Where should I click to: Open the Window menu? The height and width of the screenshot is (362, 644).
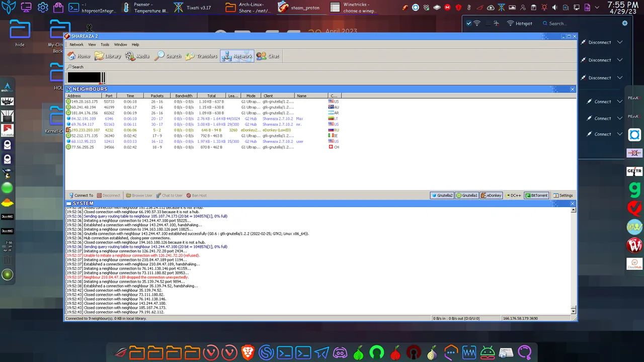[120, 45]
